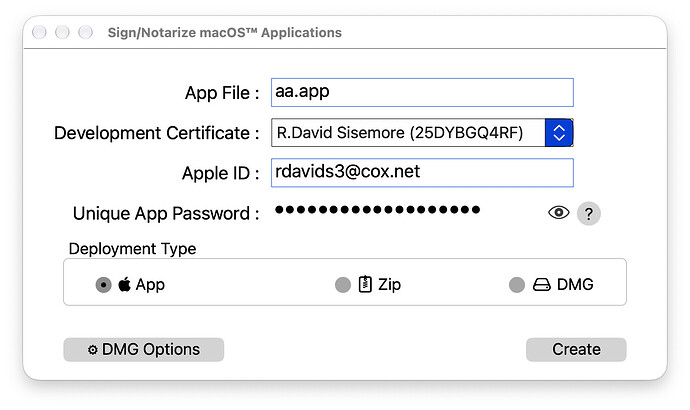Click the Zip archive file icon
The height and width of the screenshot is (410, 690).
(365, 284)
